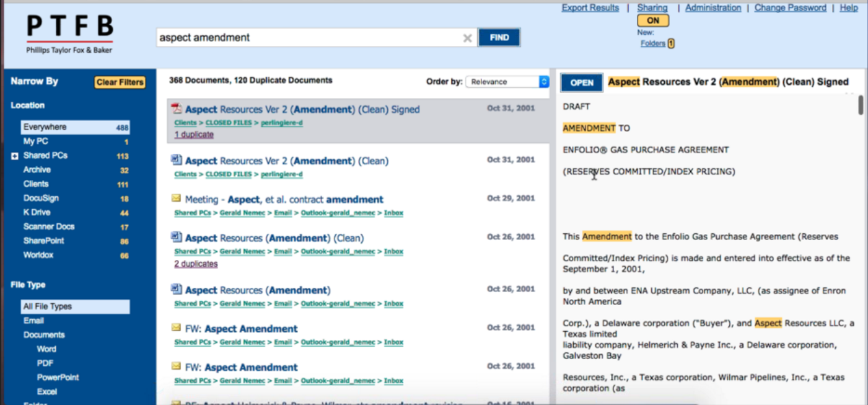
Task: Select Everywhere location filter
Action: (75, 127)
